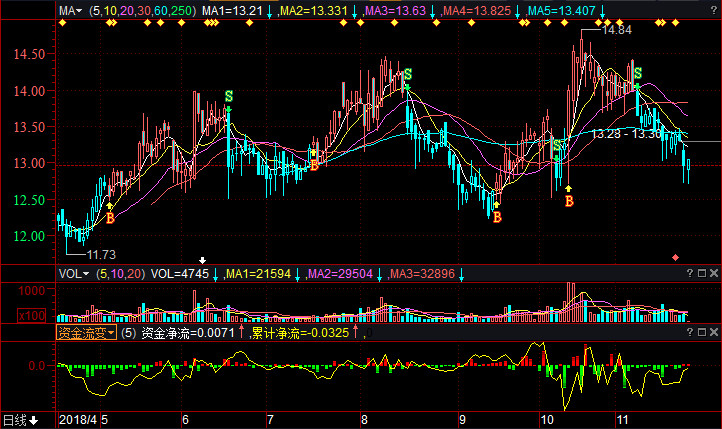Change the 日线 period selector
The image size is (722, 429).
(21, 420)
